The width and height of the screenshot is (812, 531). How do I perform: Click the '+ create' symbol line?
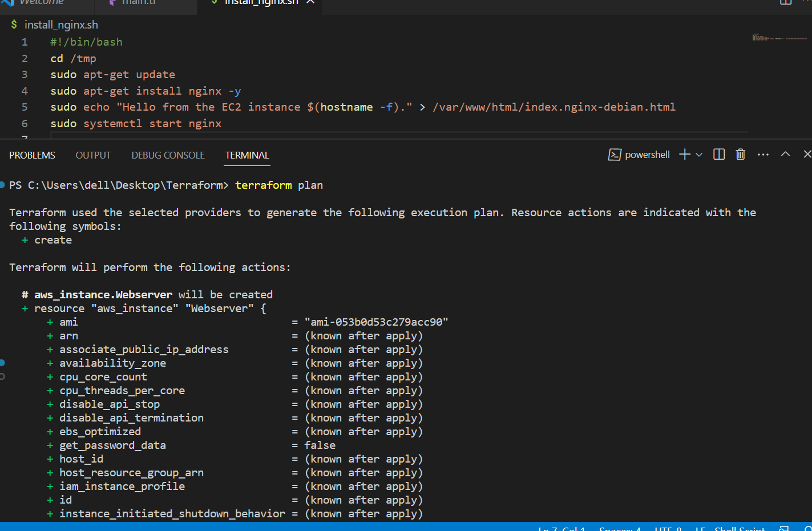(x=47, y=240)
